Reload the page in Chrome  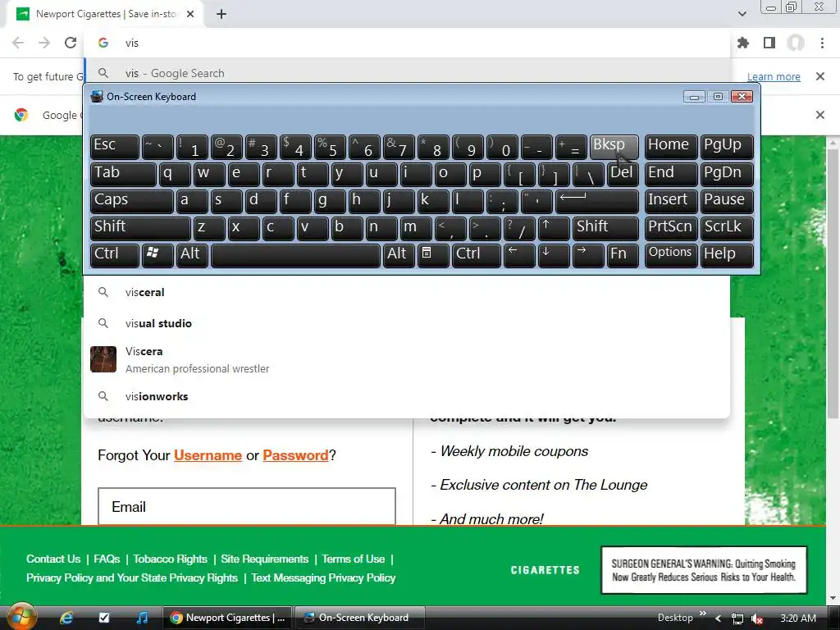point(71,43)
